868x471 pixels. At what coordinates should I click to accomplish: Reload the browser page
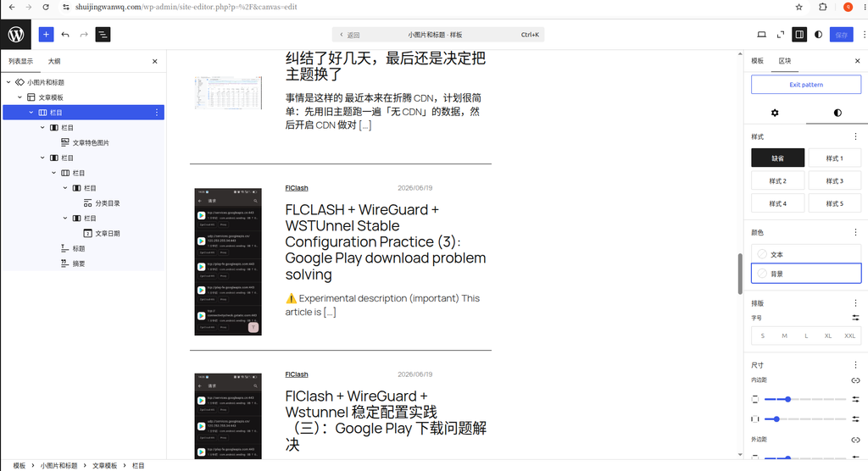tap(46, 7)
